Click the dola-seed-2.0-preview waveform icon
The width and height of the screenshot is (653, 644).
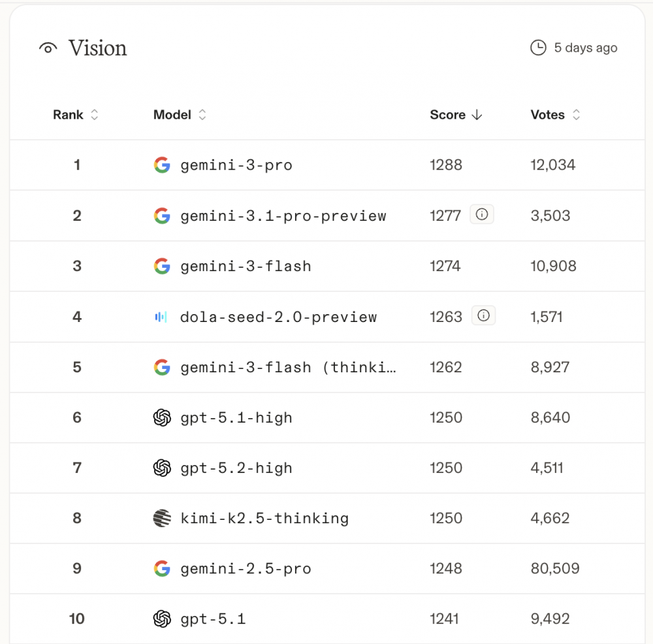pyautogui.click(x=161, y=317)
